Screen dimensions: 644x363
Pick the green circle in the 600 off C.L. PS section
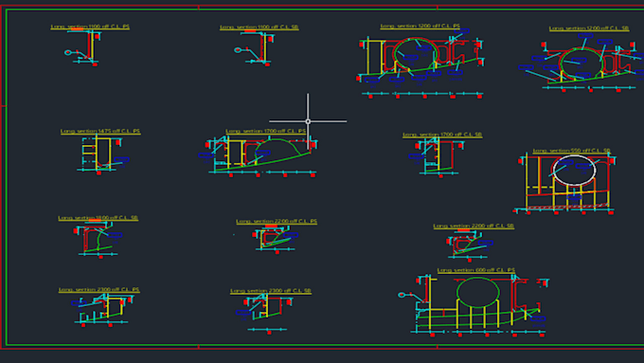478,292
